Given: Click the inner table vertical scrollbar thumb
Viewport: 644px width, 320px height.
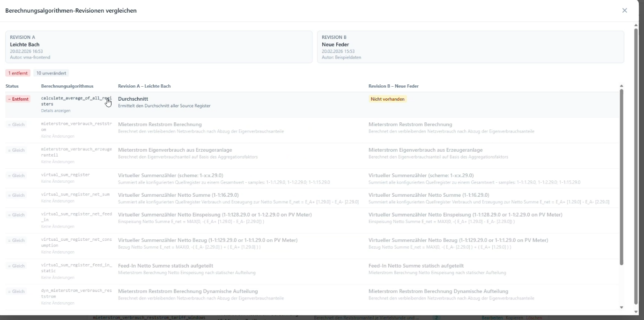Looking at the screenshot, I should 622,178.
